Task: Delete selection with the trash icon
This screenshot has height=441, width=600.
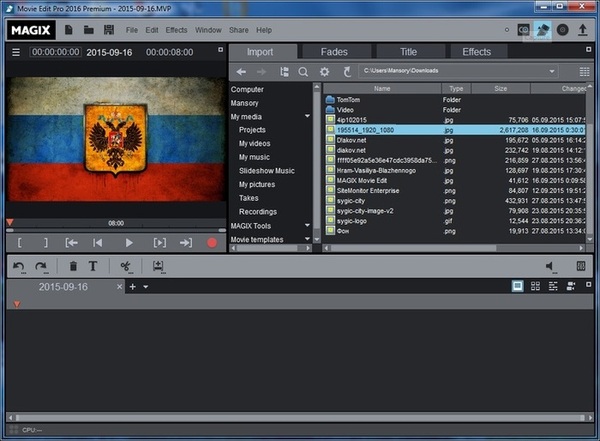Action: (x=73, y=266)
